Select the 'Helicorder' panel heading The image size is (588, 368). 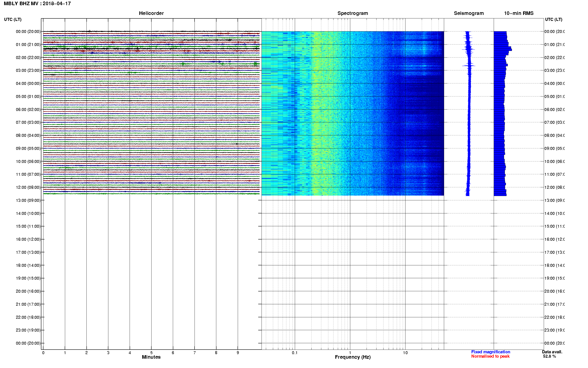(x=151, y=13)
